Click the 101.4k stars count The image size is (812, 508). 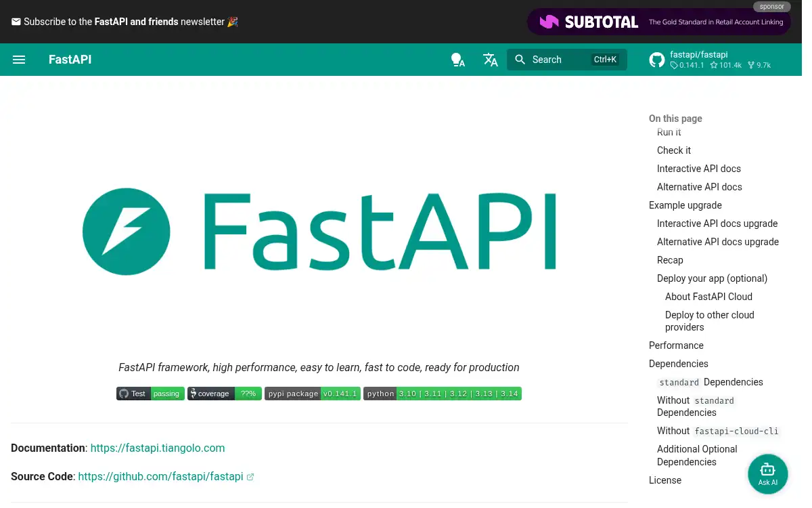click(x=725, y=66)
